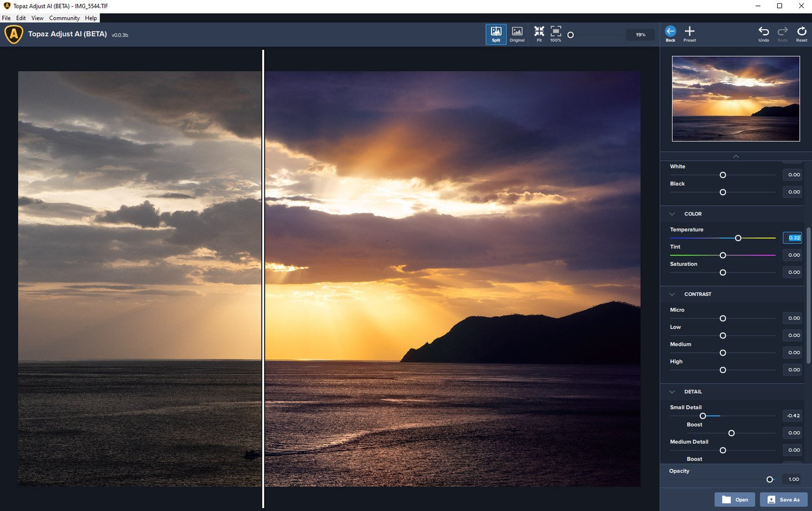This screenshot has width=812, height=511.
Task: Click the Temperature value input field
Action: tap(792, 238)
